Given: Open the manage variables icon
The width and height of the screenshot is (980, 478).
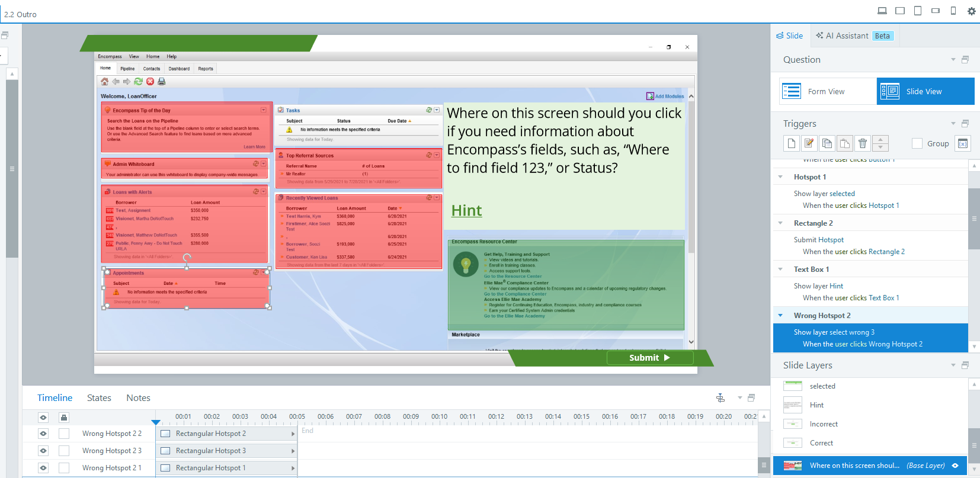Looking at the screenshot, I should 963,143.
